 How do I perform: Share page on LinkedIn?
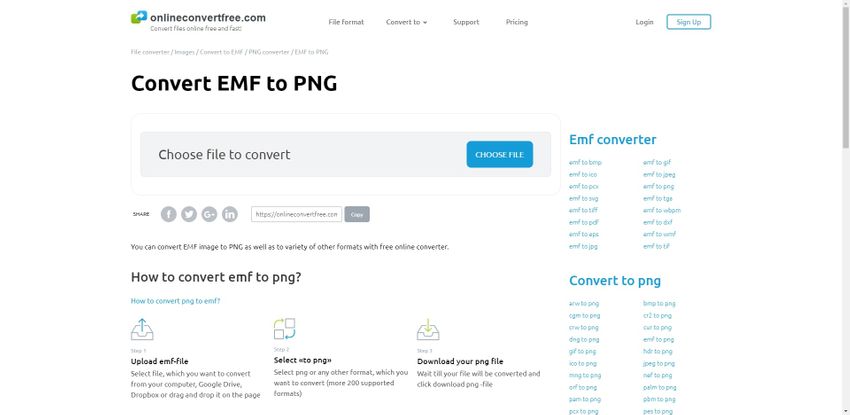coord(230,214)
